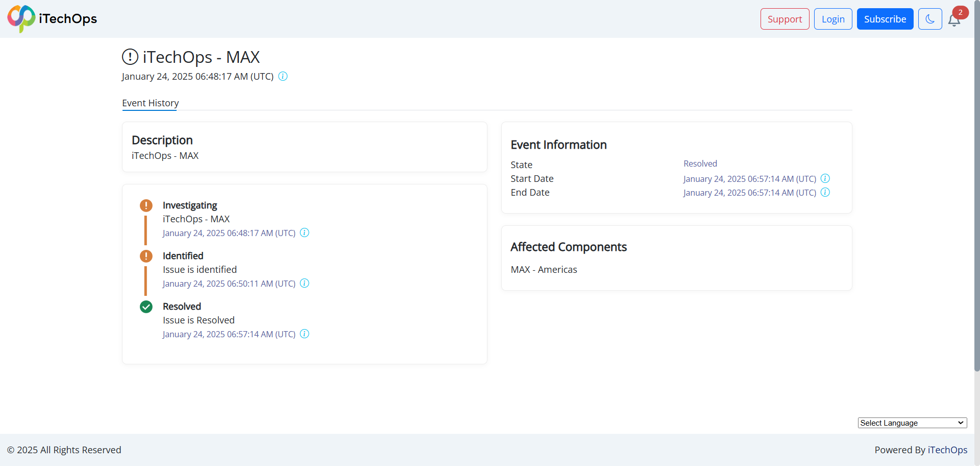Click the Support button
The width and height of the screenshot is (980, 466).
click(x=785, y=19)
